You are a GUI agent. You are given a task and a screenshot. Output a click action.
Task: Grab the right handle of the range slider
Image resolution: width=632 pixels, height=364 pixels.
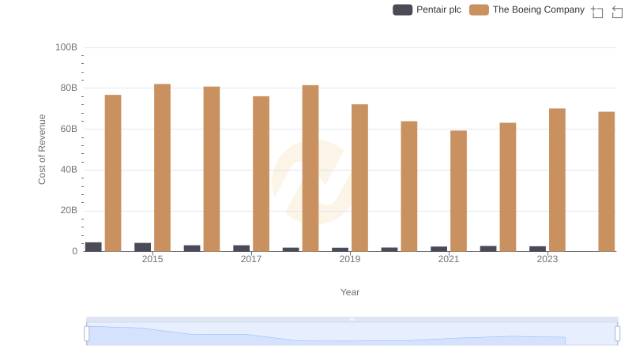tap(617, 333)
